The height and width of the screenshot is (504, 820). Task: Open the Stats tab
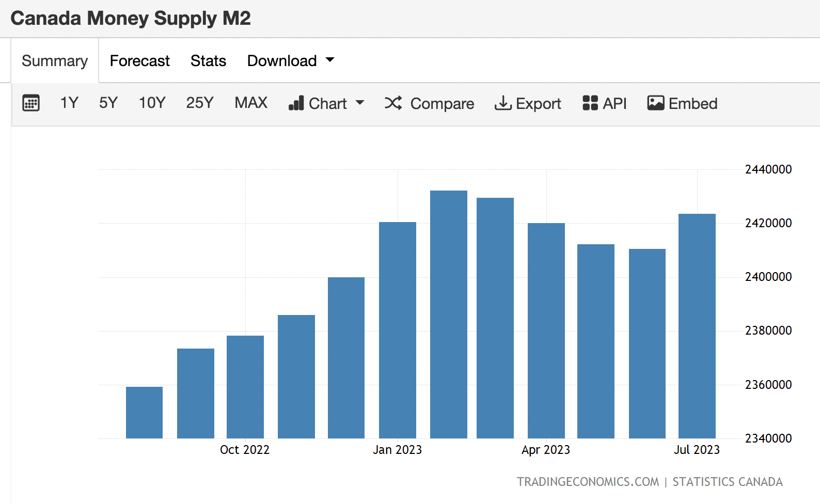pyautogui.click(x=208, y=61)
